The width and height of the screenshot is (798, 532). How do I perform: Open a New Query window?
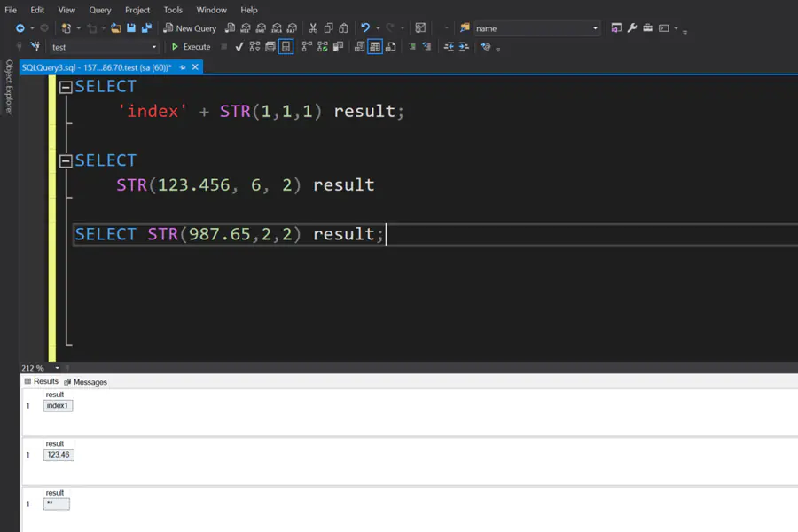[x=190, y=27]
